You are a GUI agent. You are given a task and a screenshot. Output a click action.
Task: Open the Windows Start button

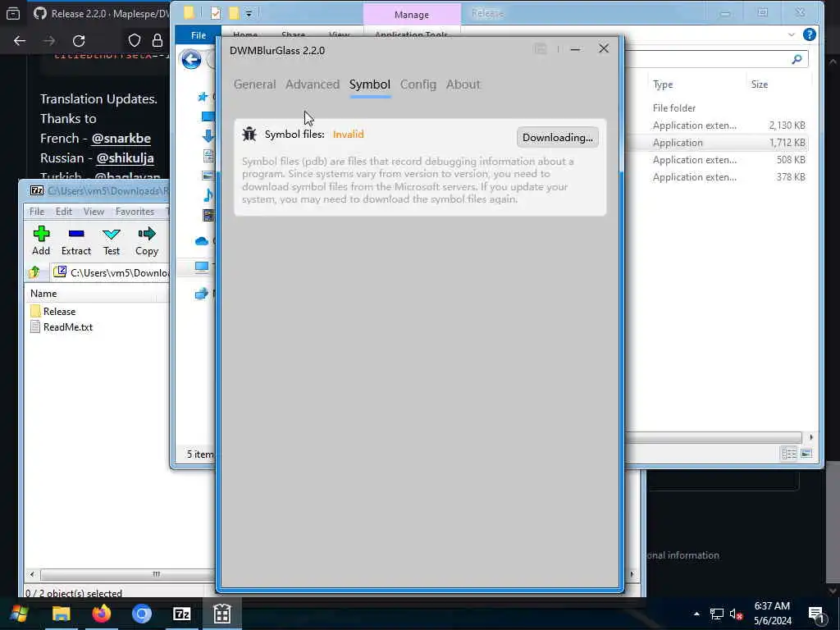tap(20, 614)
